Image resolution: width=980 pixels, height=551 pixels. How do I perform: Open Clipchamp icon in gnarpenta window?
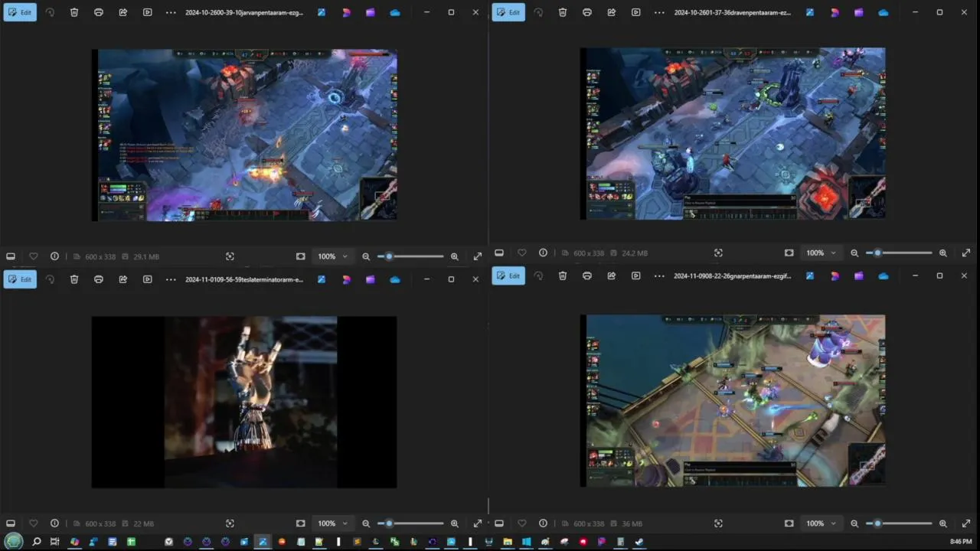tap(859, 275)
